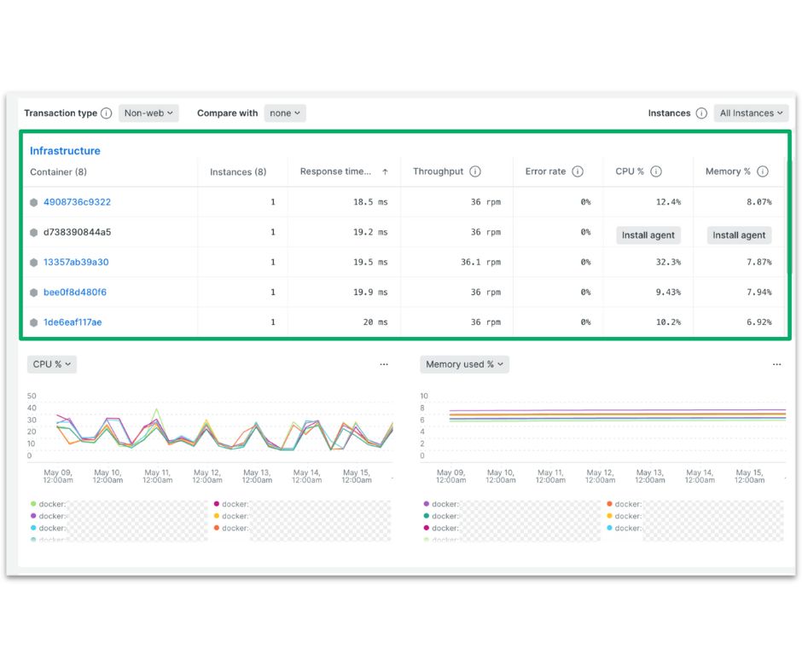Click May 14 label on Memory chart axis
The height and width of the screenshot is (672, 802).
tap(700, 476)
